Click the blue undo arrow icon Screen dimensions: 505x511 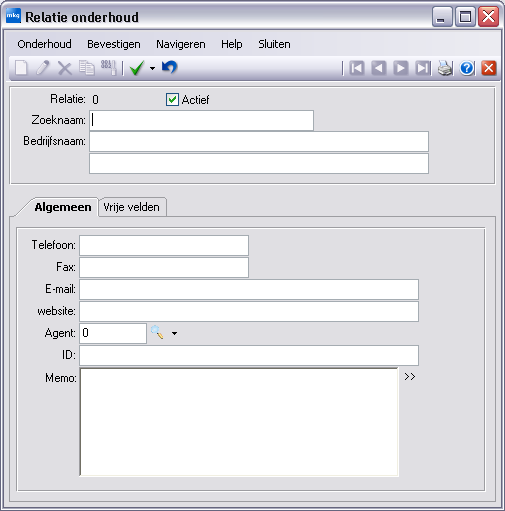169,68
